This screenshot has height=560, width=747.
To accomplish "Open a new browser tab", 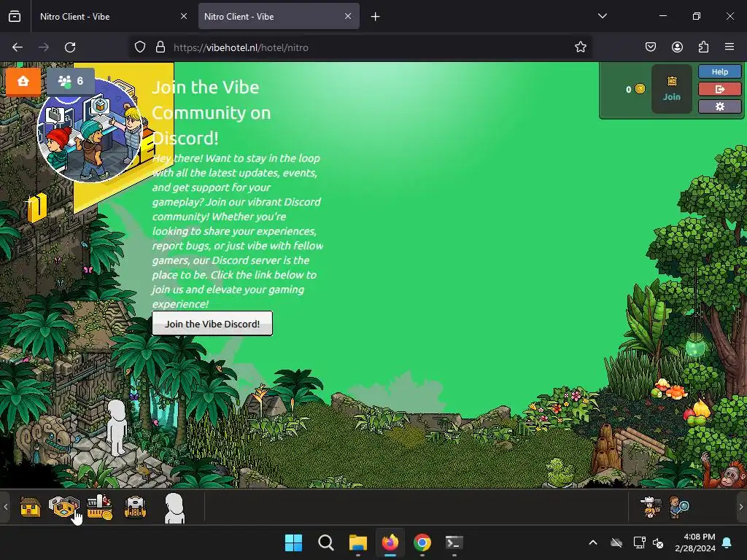I will (376, 17).
